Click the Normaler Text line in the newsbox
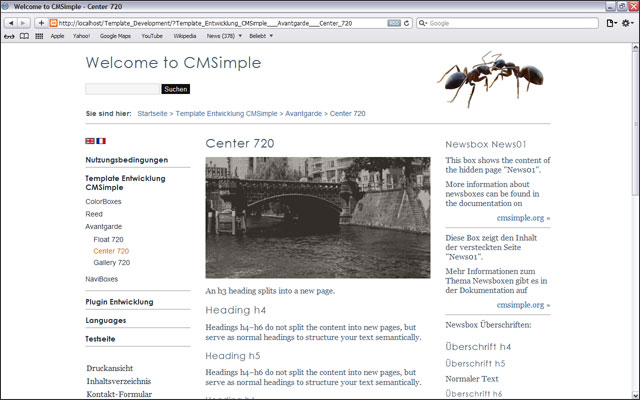 pos(472,379)
